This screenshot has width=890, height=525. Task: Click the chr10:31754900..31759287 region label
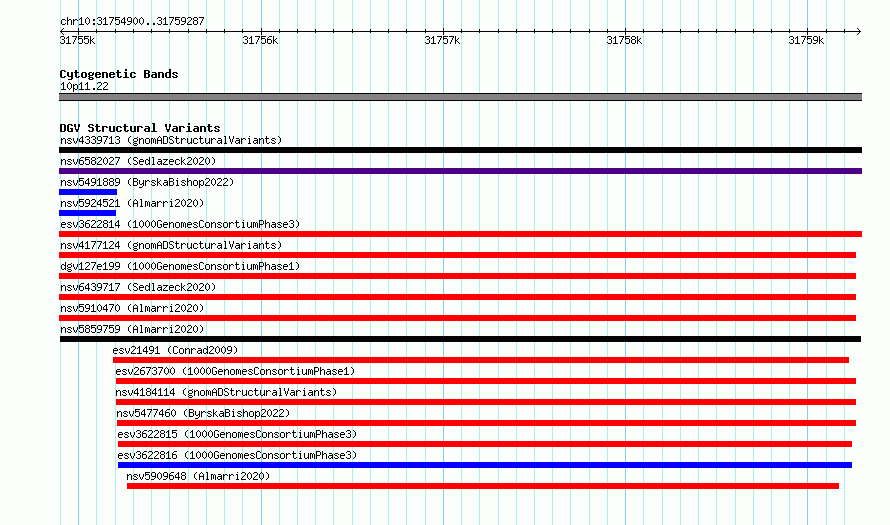pos(132,21)
